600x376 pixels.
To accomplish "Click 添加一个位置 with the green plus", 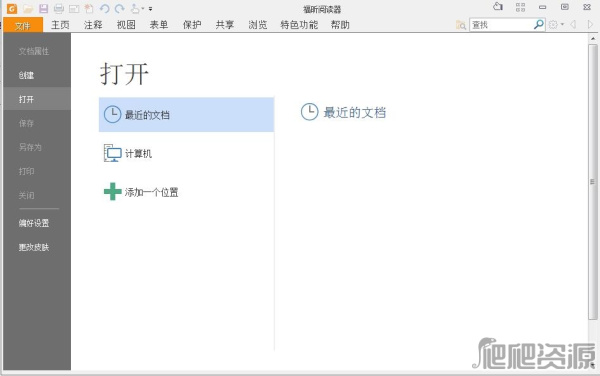I will [186, 192].
